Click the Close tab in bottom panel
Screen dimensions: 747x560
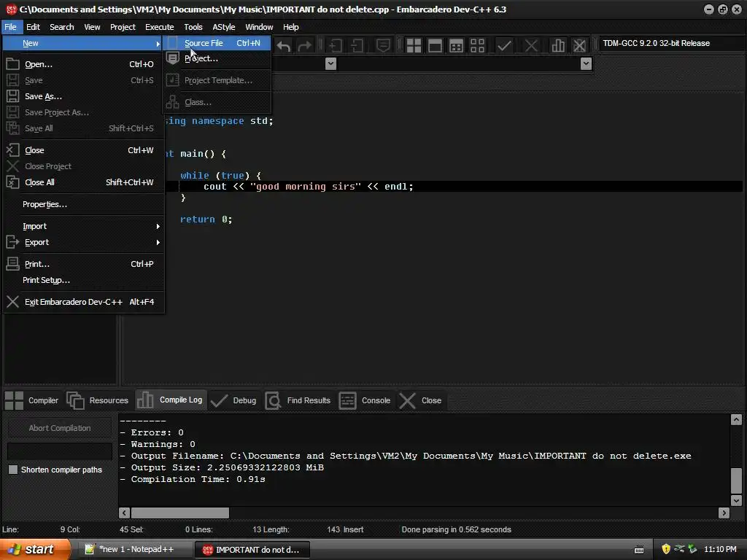420,400
